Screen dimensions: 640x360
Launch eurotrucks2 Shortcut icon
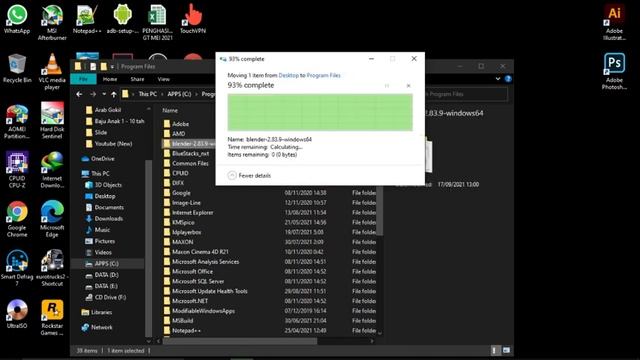(52, 269)
